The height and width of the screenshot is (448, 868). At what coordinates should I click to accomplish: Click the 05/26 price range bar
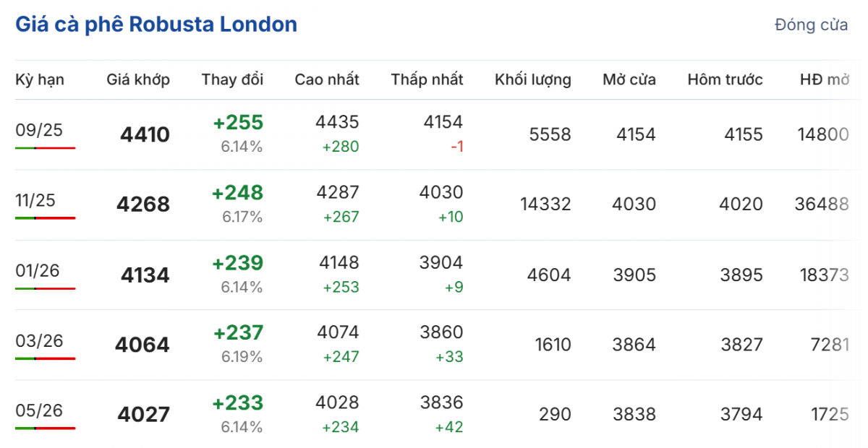click(x=45, y=428)
